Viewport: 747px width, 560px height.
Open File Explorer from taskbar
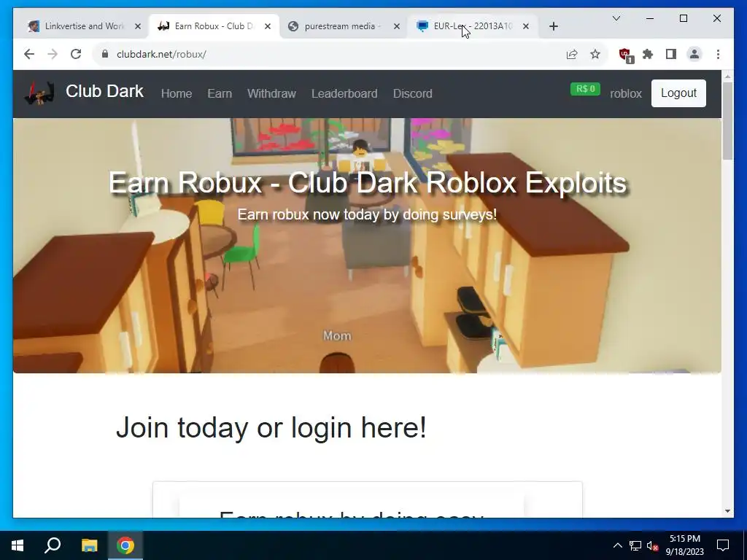(x=89, y=545)
